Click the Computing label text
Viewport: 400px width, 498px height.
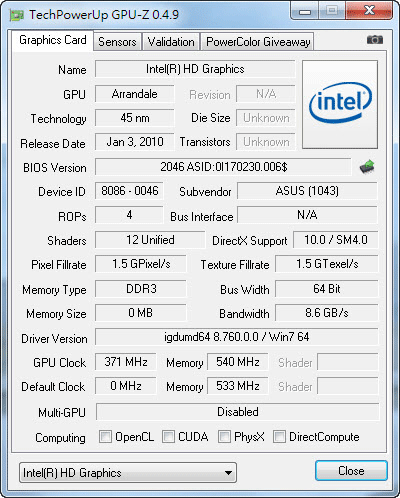(x=60, y=438)
